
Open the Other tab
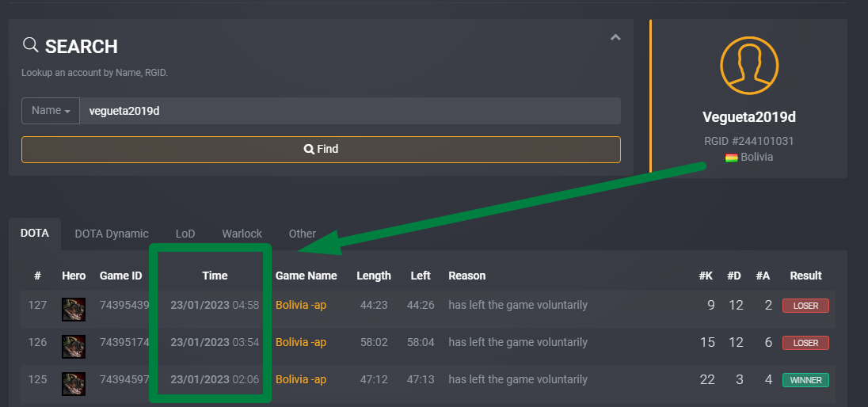point(303,234)
